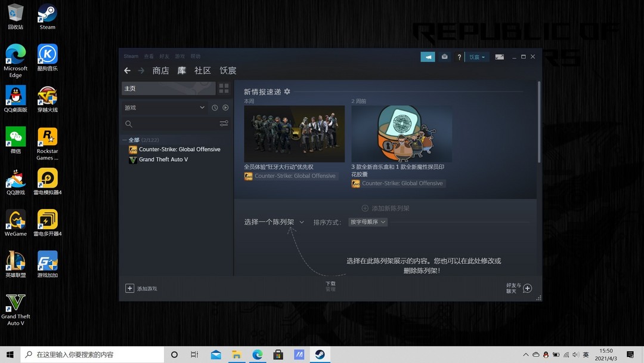Image resolution: width=644 pixels, height=363 pixels.
Task: Open the 下载 downloads manager
Action: pos(330,286)
